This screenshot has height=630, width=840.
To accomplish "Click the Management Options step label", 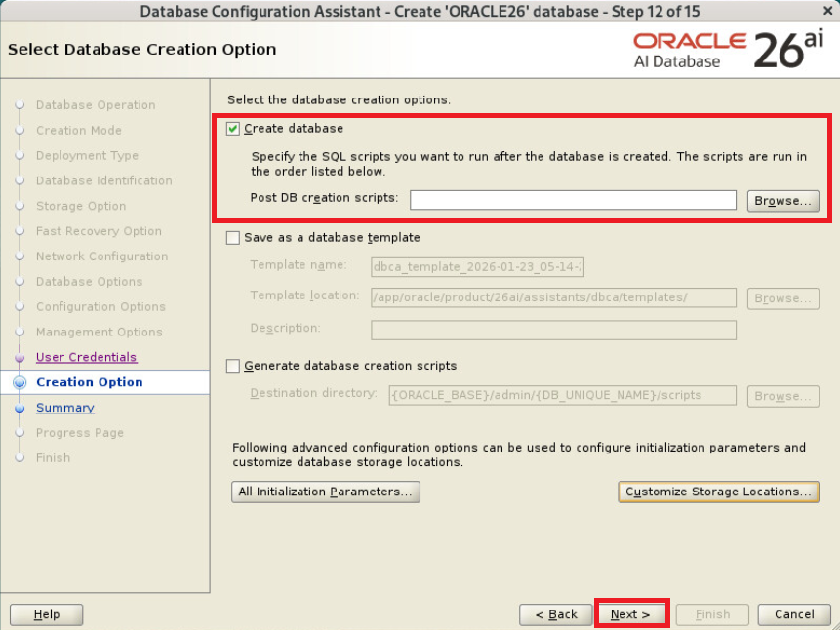I will point(100,332).
